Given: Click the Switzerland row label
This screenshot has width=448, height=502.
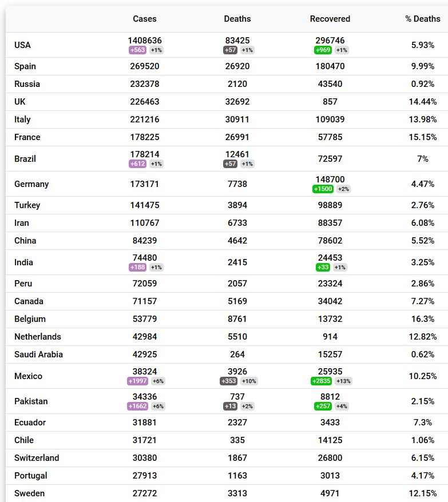Looking at the screenshot, I should [37, 458].
